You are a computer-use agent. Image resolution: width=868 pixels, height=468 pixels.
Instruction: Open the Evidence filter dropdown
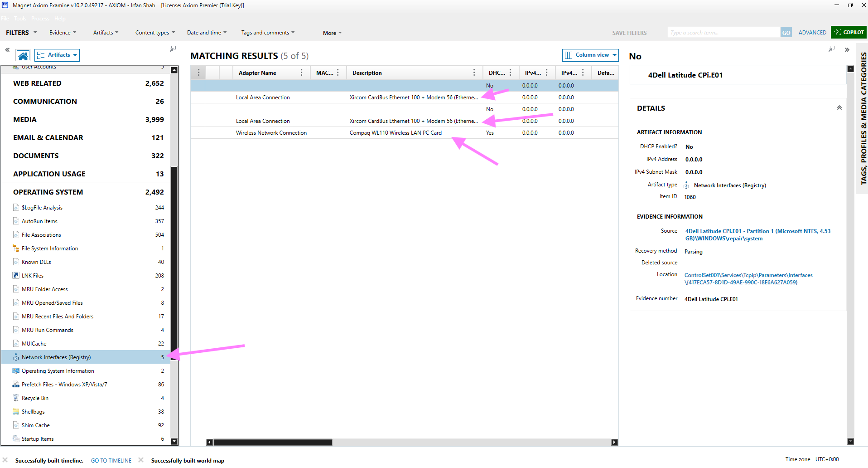click(63, 33)
